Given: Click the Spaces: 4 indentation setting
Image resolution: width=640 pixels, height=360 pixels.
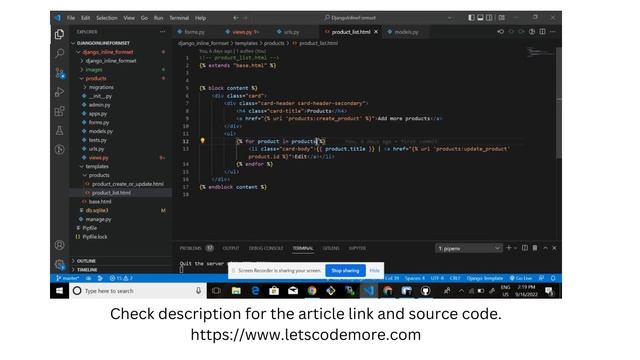Looking at the screenshot, I should coord(415,278).
